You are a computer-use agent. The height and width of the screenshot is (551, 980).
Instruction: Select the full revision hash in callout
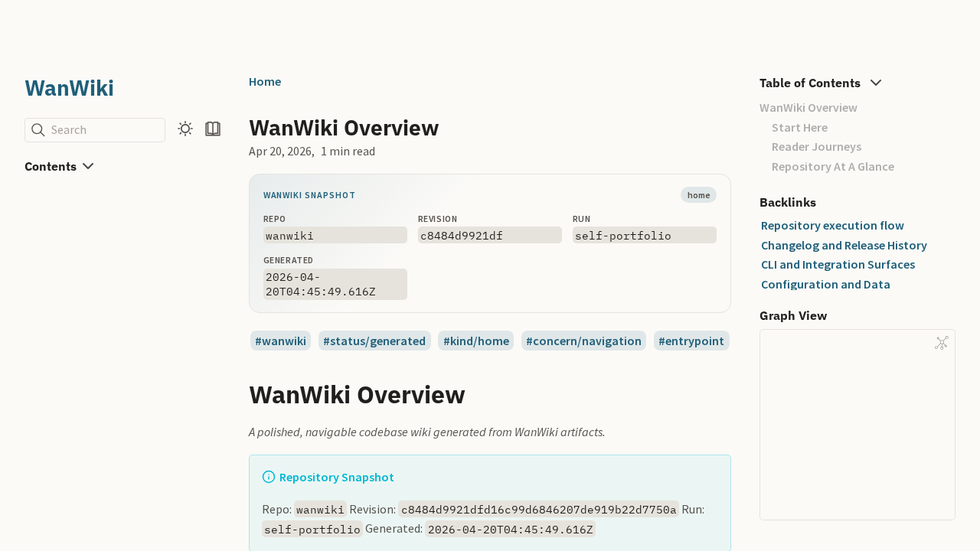point(538,510)
